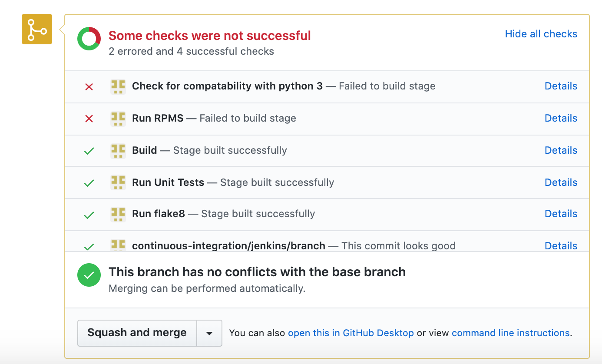The width and height of the screenshot is (602, 364).
Task: Click the green no-conflicts circle icon
Action: (x=89, y=275)
